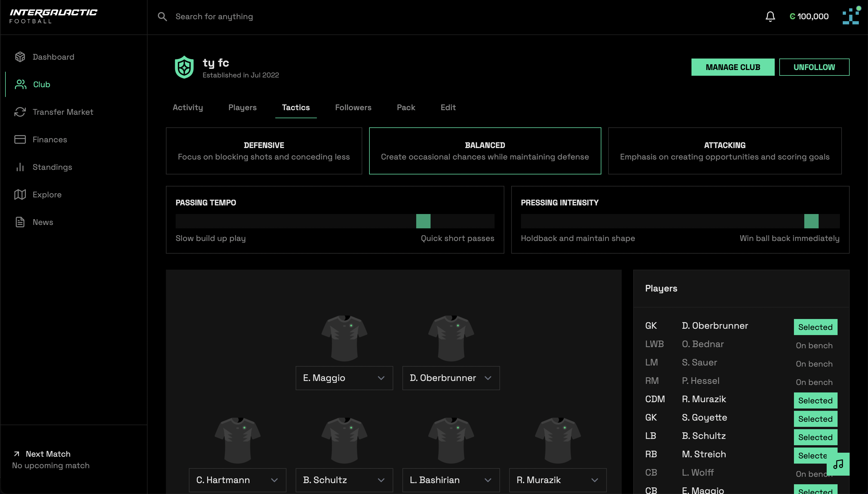Toggle Selected status for D. Oberbrunner
Image resolution: width=868 pixels, height=494 pixels.
(815, 327)
